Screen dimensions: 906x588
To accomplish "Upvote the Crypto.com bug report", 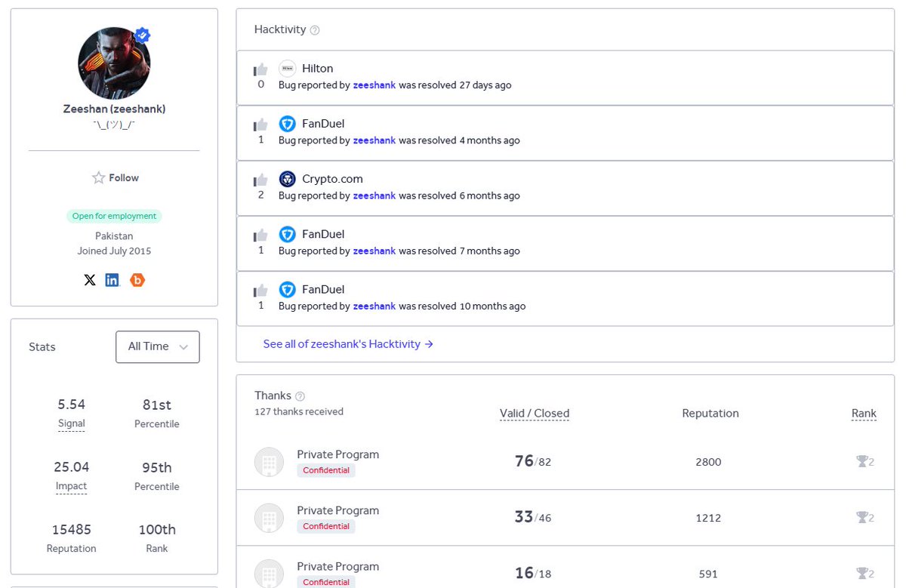I will 261,180.
